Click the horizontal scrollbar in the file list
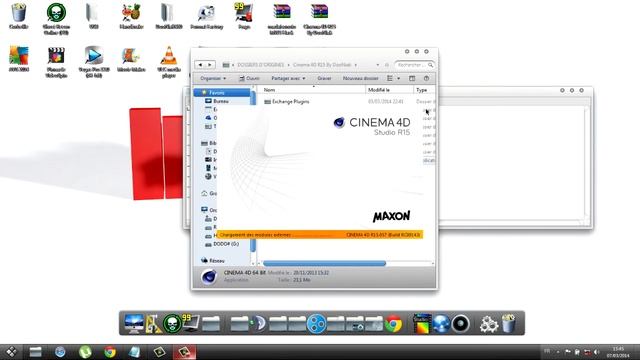This screenshot has height=360, width=640. (x=324, y=264)
